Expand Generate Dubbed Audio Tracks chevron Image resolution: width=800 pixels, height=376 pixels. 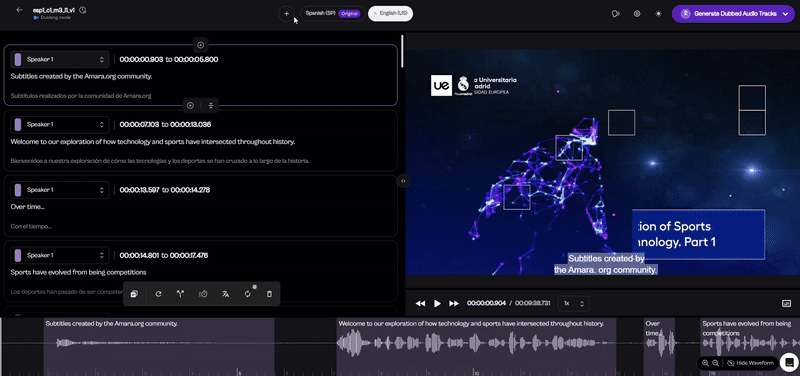(x=786, y=14)
